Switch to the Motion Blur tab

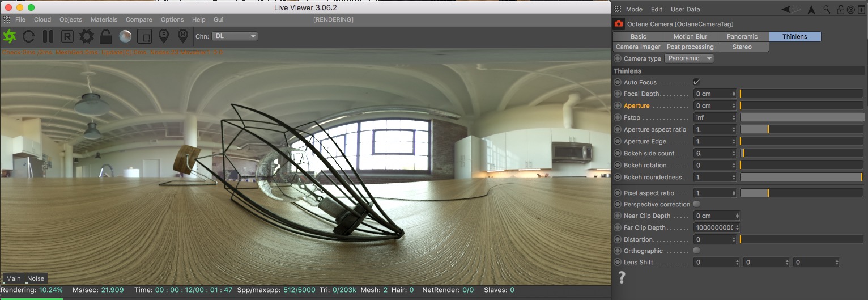tap(690, 36)
